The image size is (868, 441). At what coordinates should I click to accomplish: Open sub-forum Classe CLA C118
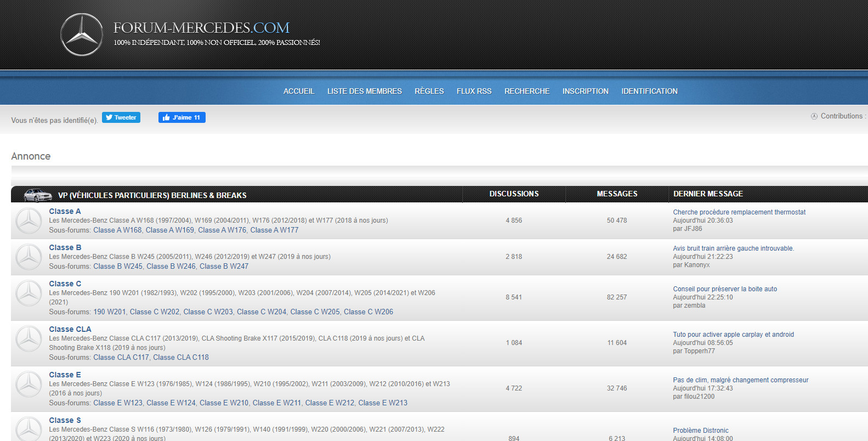[181, 357]
